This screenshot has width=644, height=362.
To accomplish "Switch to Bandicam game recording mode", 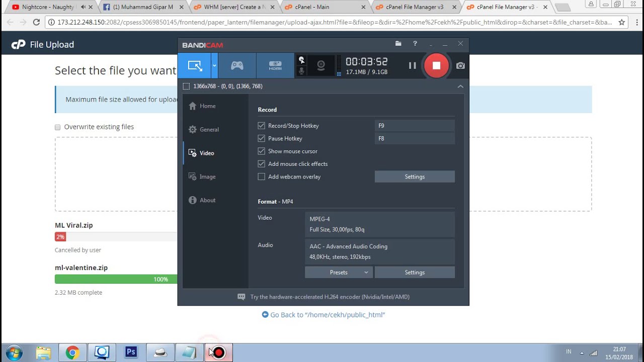I will pyautogui.click(x=237, y=65).
